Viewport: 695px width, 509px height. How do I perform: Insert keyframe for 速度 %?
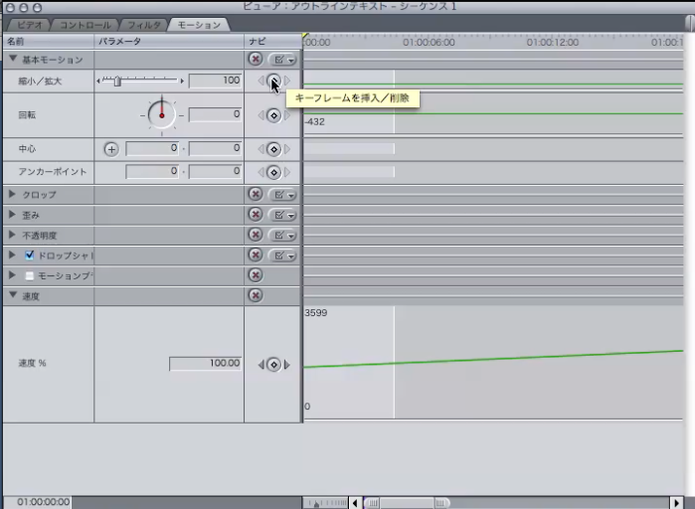click(274, 364)
